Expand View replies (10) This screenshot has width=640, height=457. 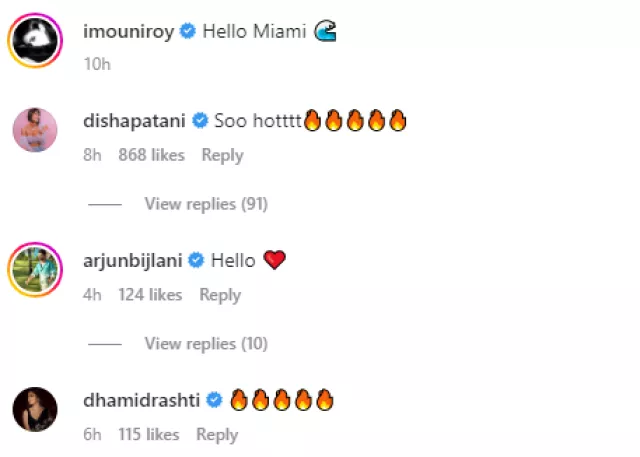coord(205,344)
